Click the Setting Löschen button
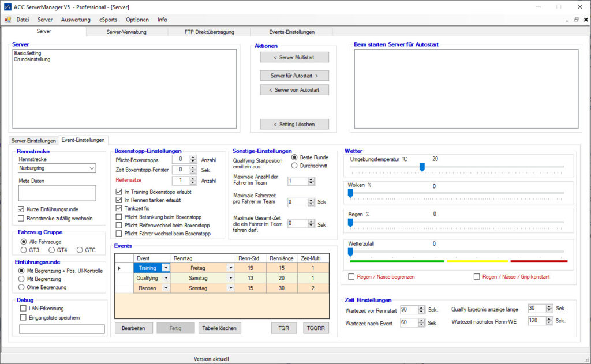Image resolution: width=591 pixels, height=364 pixels. (x=294, y=125)
